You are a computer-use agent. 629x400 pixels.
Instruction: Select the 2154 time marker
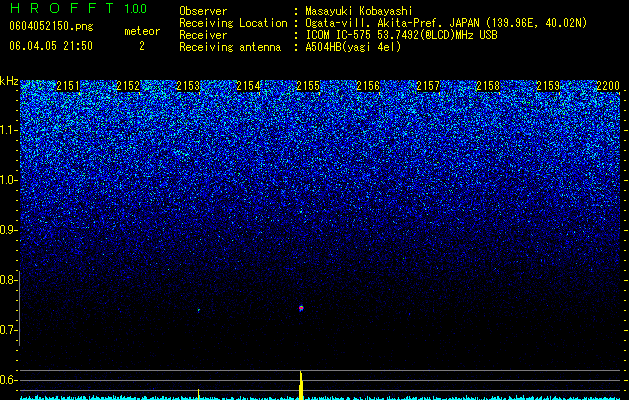248,86
